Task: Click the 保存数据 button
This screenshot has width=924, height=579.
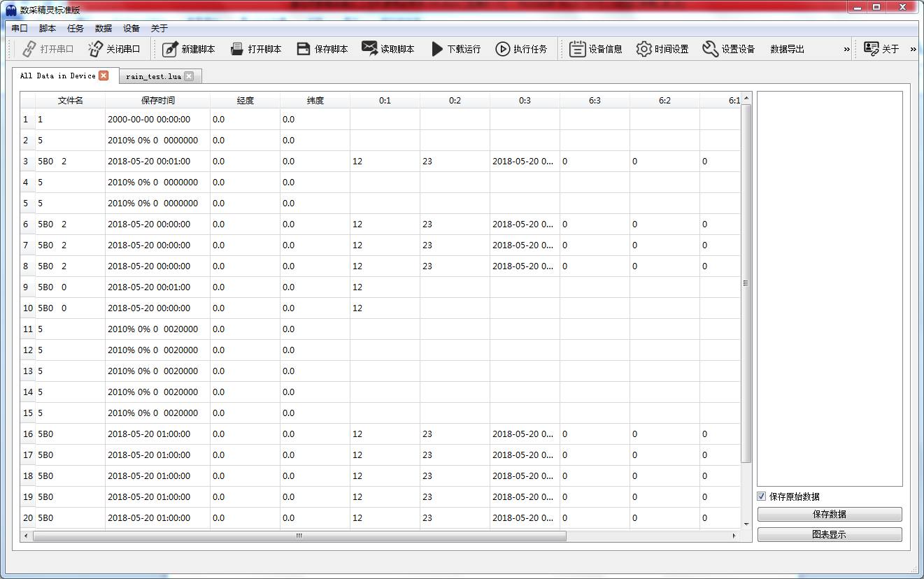Action: (830, 514)
